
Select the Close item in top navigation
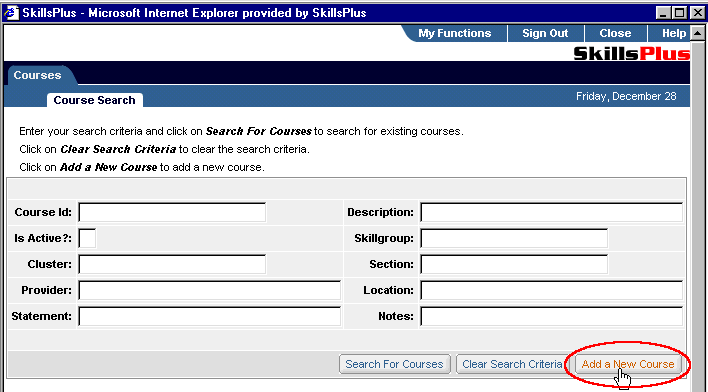(x=615, y=33)
